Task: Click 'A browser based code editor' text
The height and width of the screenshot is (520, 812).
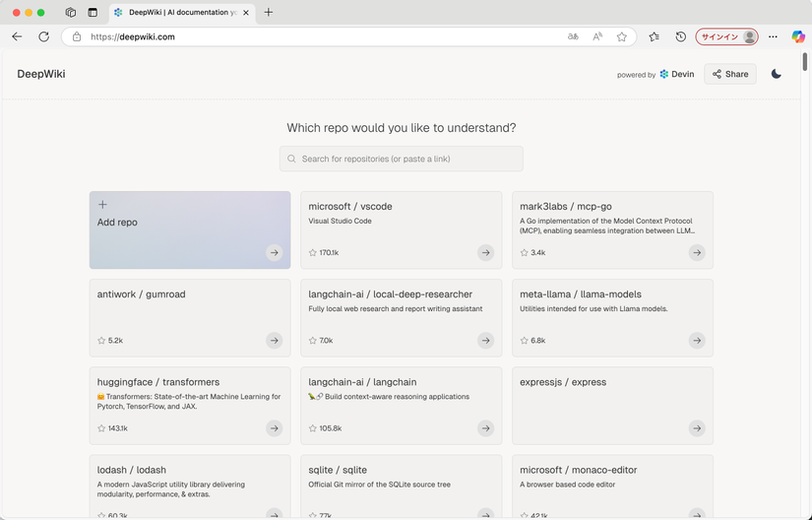Action: point(568,485)
